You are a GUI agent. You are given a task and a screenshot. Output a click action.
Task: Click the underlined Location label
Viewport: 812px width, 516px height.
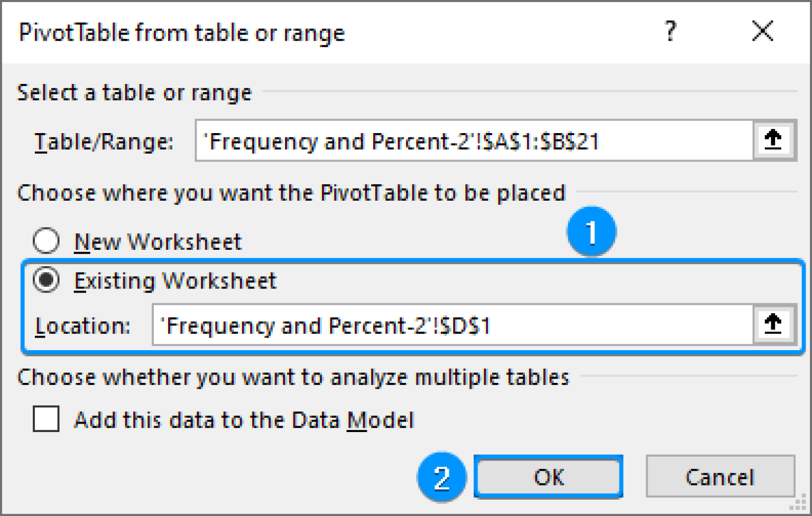pyautogui.click(x=83, y=325)
